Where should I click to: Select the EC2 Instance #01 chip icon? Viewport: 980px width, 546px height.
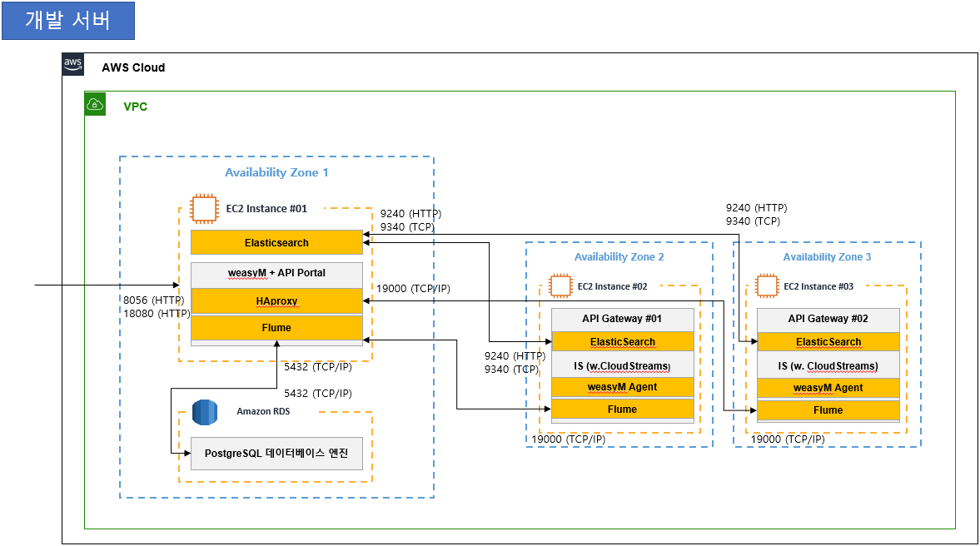tap(204, 208)
